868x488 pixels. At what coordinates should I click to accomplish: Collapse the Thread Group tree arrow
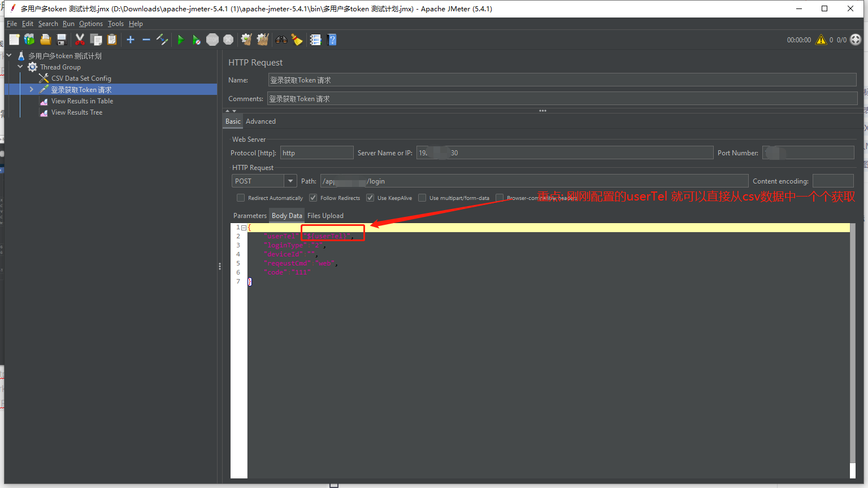[x=20, y=67]
